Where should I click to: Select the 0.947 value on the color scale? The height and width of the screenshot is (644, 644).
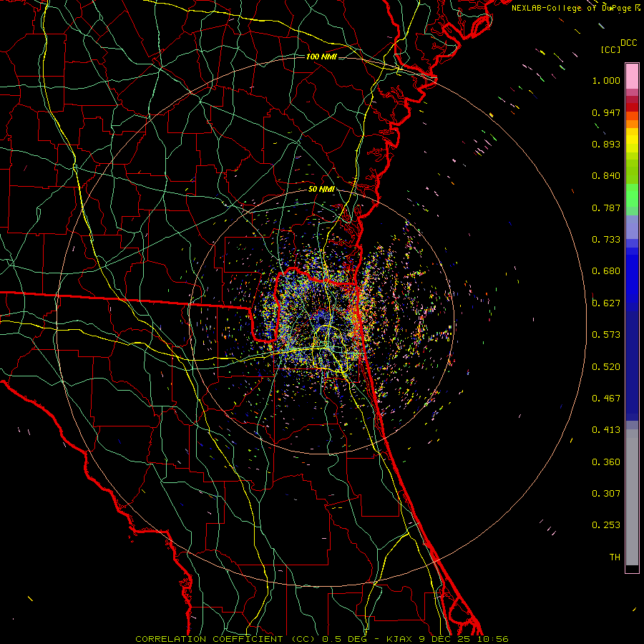(x=606, y=112)
